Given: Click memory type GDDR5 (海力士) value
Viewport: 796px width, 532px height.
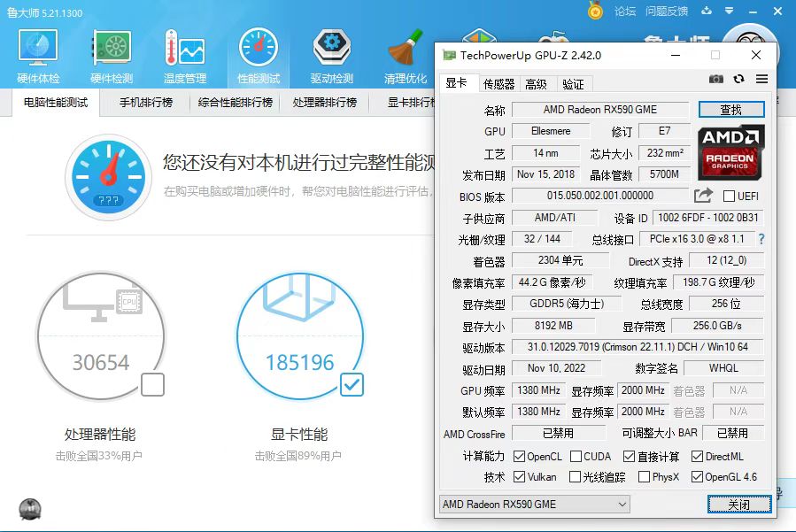Looking at the screenshot, I should (567, 304).
